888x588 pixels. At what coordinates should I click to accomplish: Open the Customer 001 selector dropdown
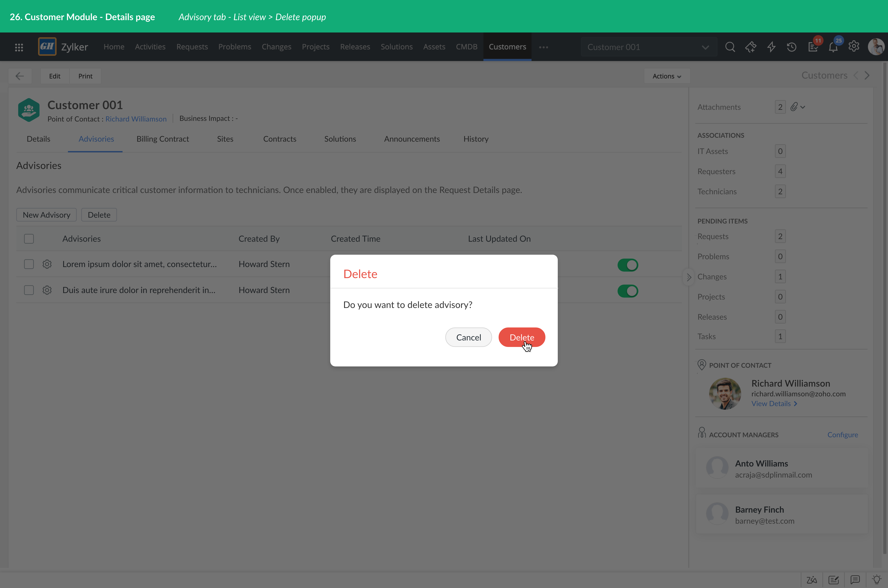[x=649, y=47]
